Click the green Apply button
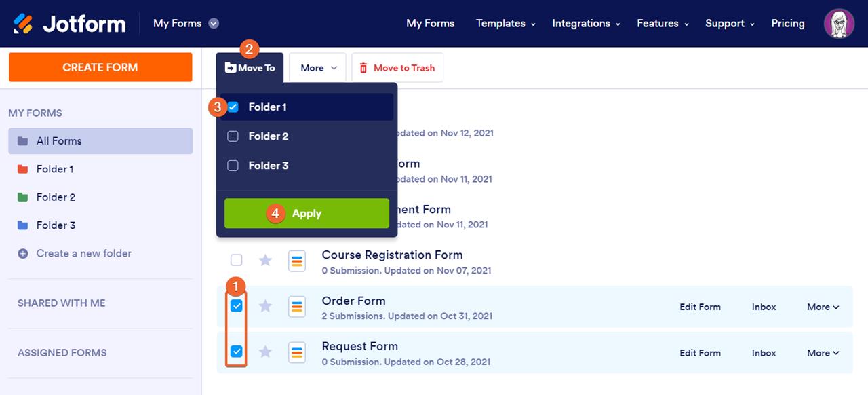Screen dimensions: 868x395 [307, 213]
